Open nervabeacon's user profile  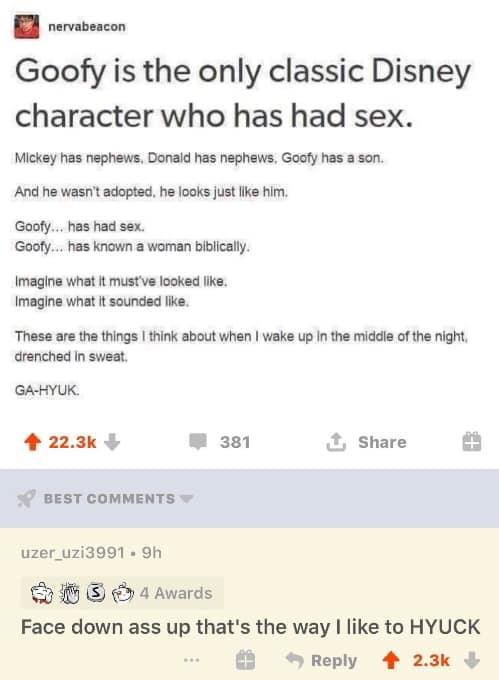[87, 27]
